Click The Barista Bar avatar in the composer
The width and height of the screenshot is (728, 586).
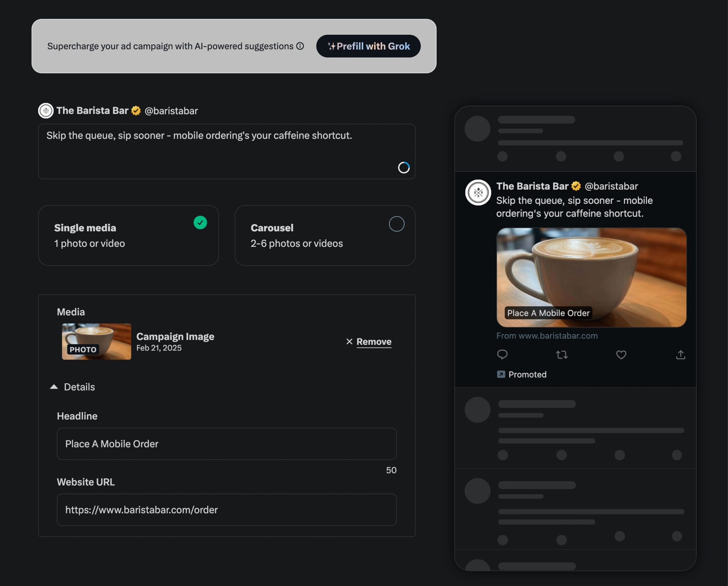click(x=45, y=110)
